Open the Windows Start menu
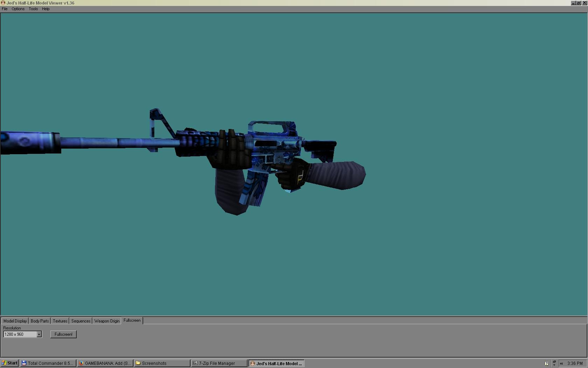 pos(9,363)
